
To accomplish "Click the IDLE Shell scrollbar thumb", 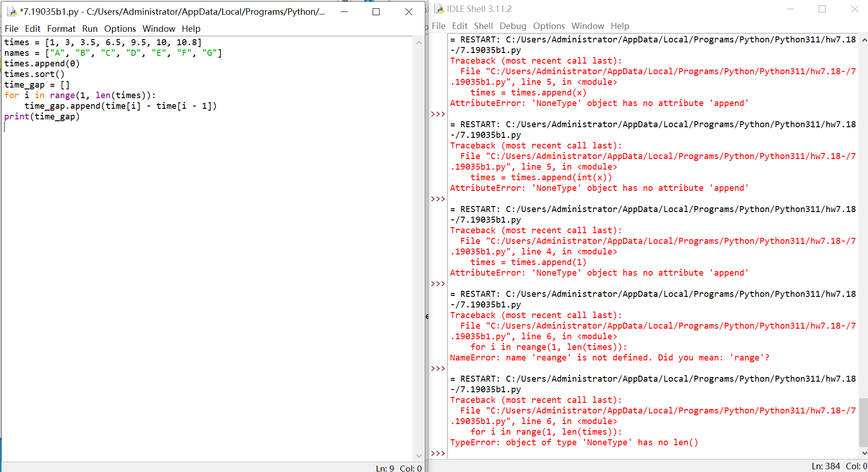I will click(x=864, y=423).
